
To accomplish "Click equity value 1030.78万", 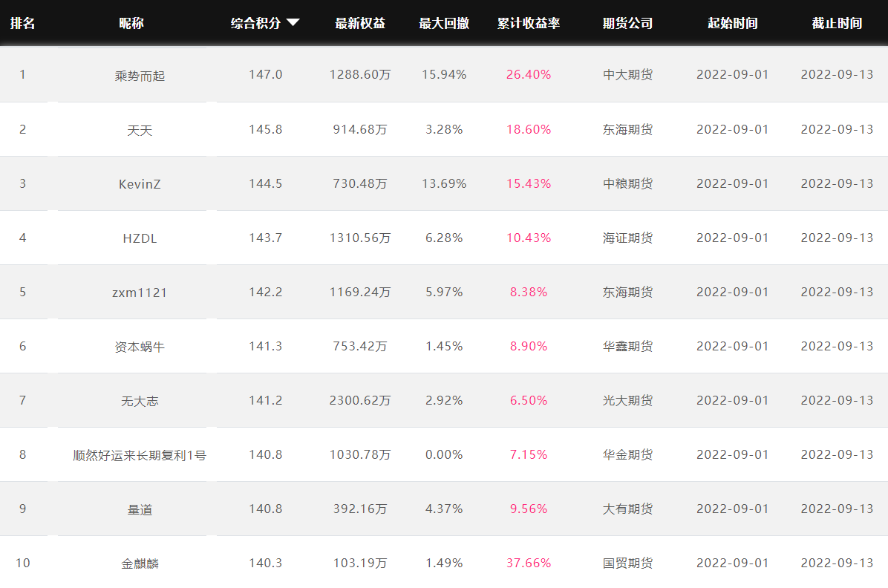I will 360,455.
